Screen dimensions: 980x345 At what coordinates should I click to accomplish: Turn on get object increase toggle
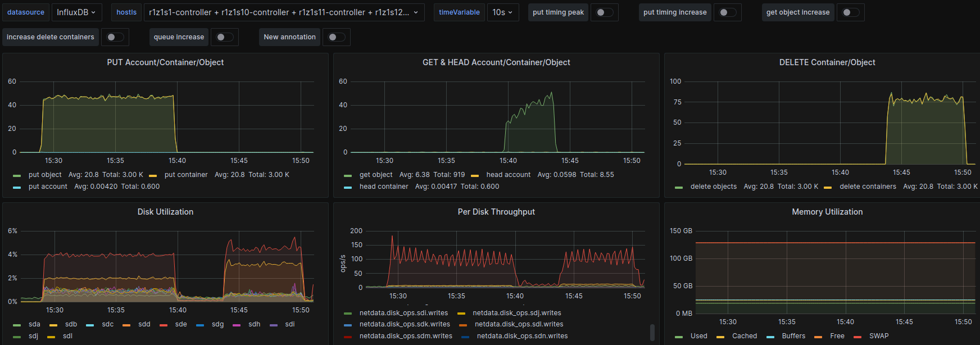pos(850,12)
